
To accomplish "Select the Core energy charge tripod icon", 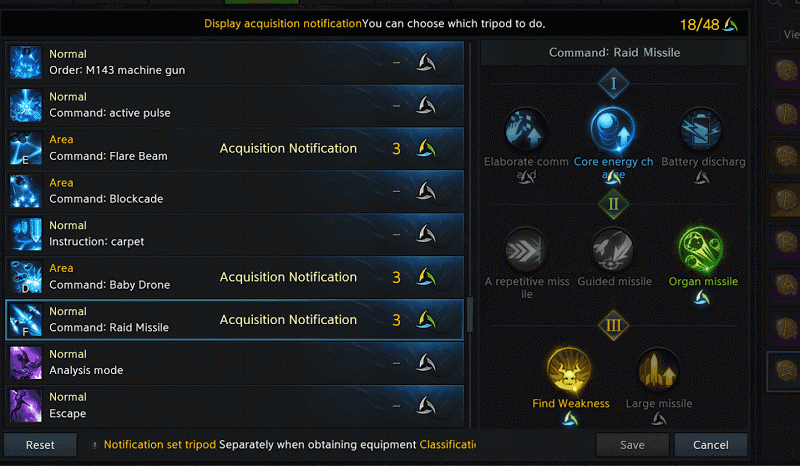I will point(613,129).
